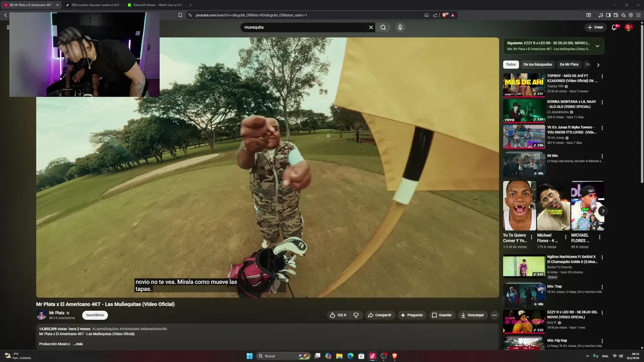This screenshot has height=362, width=644.
Task: Share the video via Compartir
Action: pos(379,315)
